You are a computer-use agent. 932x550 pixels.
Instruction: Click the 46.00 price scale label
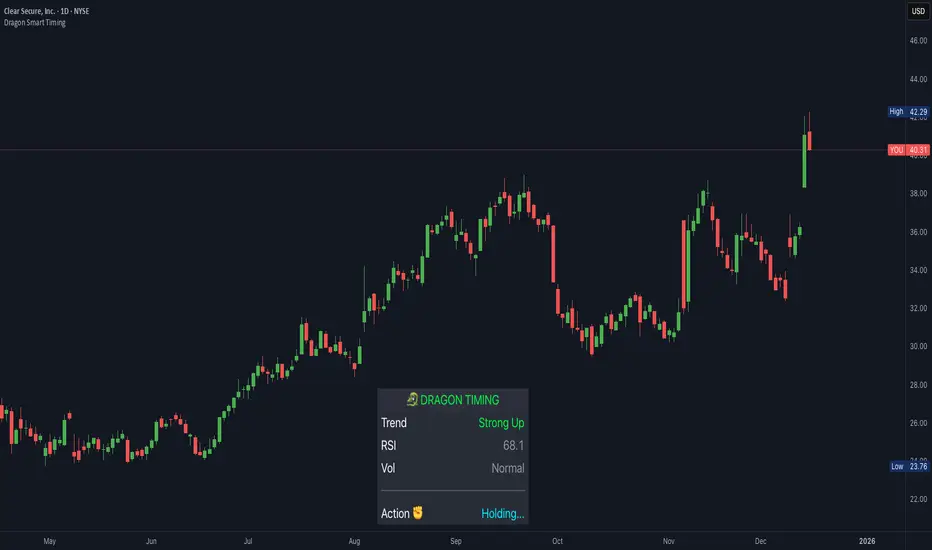(917, 41)
